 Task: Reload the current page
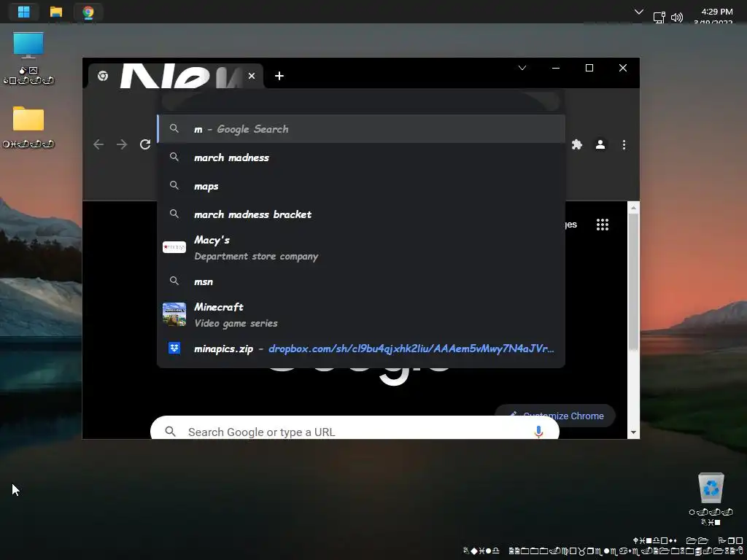[x=145, y=144]
